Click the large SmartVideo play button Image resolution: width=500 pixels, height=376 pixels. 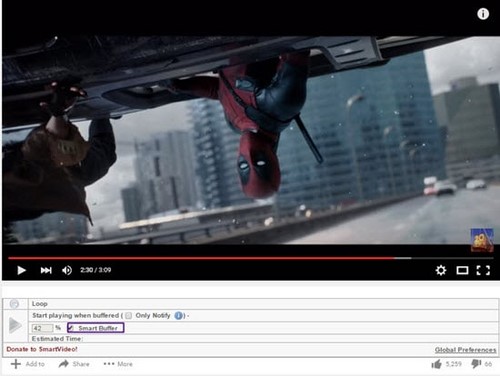click(x=15, y=325)
